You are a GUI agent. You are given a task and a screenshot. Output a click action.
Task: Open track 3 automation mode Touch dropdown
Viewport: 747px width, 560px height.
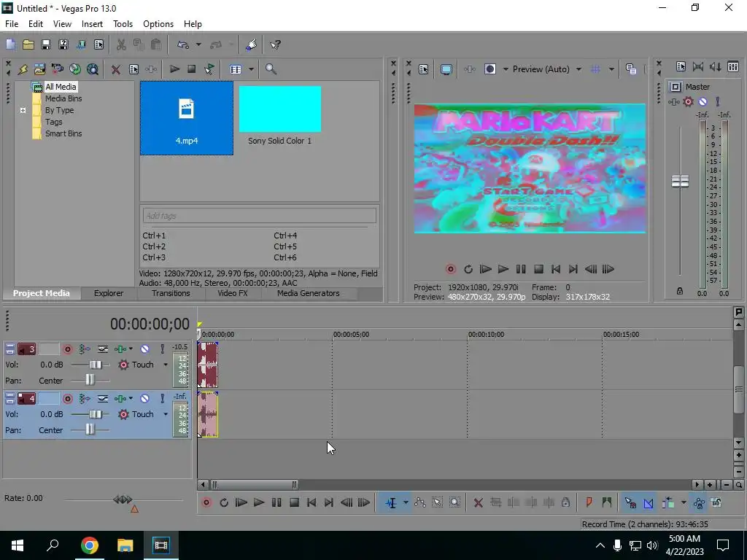(166, 365)
